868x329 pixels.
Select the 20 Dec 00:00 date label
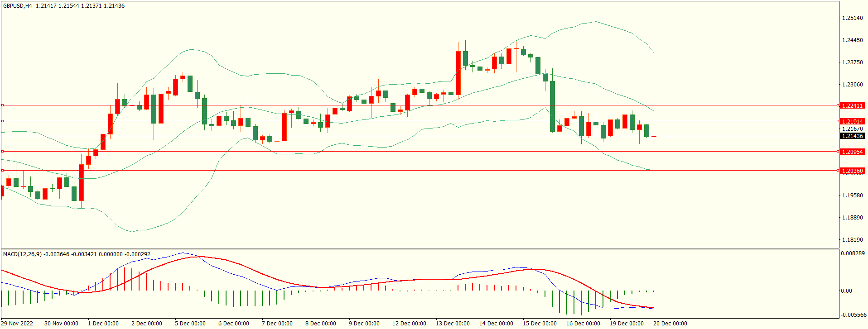tap(670, 323)
